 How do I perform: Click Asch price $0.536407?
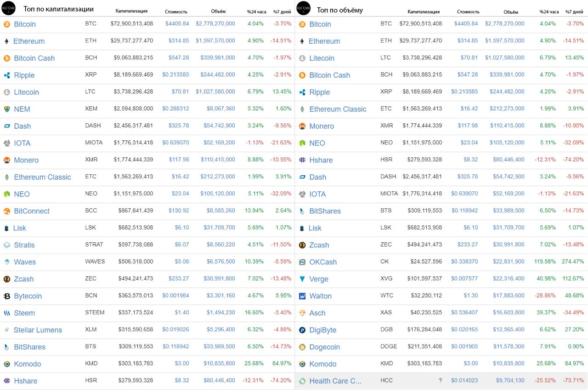(464, 313)
